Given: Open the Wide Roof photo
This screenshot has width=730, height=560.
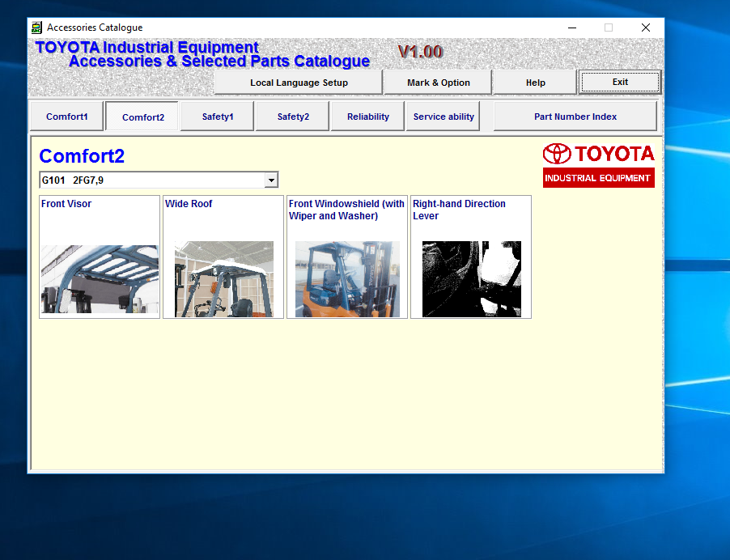Looking at the screenshot, I should tap(224, 279).
